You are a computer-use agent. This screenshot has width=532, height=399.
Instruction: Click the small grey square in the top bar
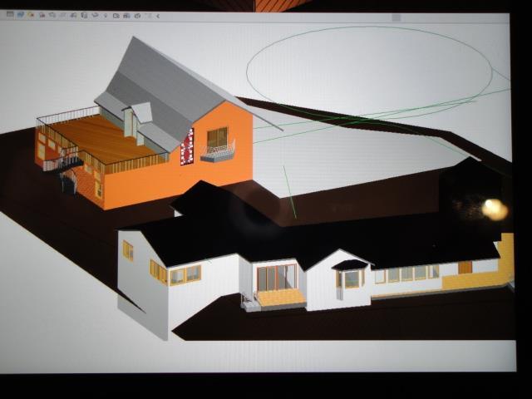(397, 17)
